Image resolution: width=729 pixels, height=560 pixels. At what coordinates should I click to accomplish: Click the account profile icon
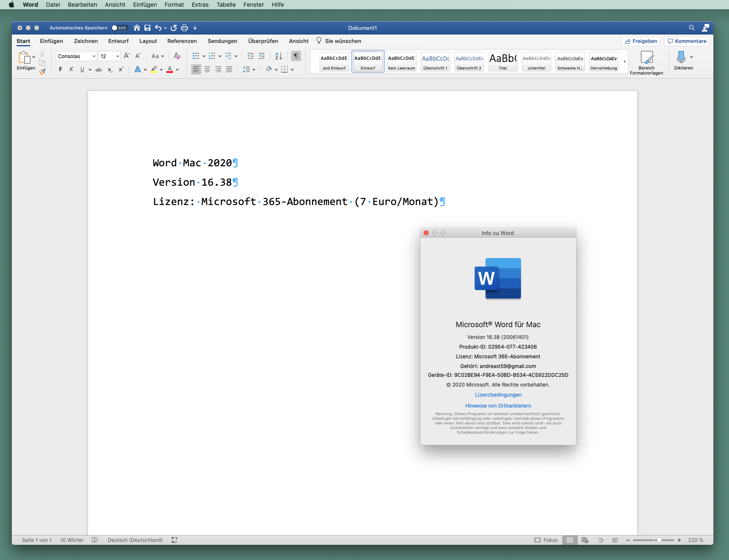pyautogui.click(x=705, y=28)
